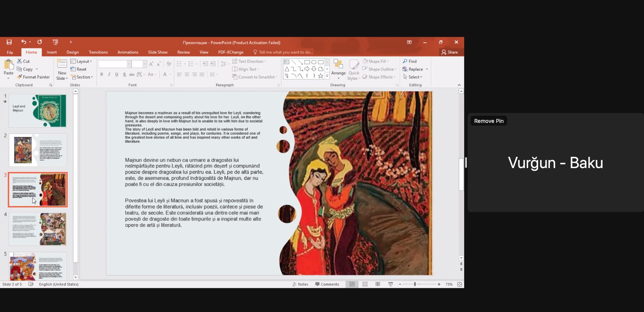Choose the triangle shape in the shapes gallery
Viewport: 644px width, 312px height.
[x=287, y=69]
